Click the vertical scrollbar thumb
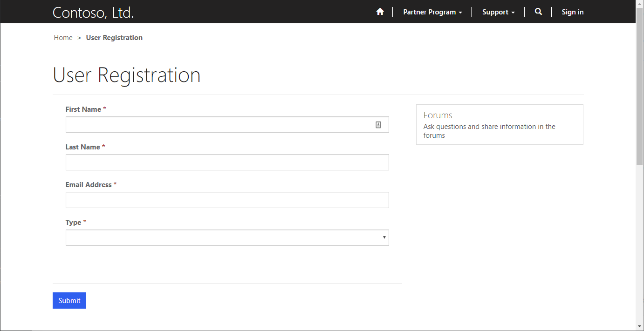 pyautogui.click(x=640, y=87)
